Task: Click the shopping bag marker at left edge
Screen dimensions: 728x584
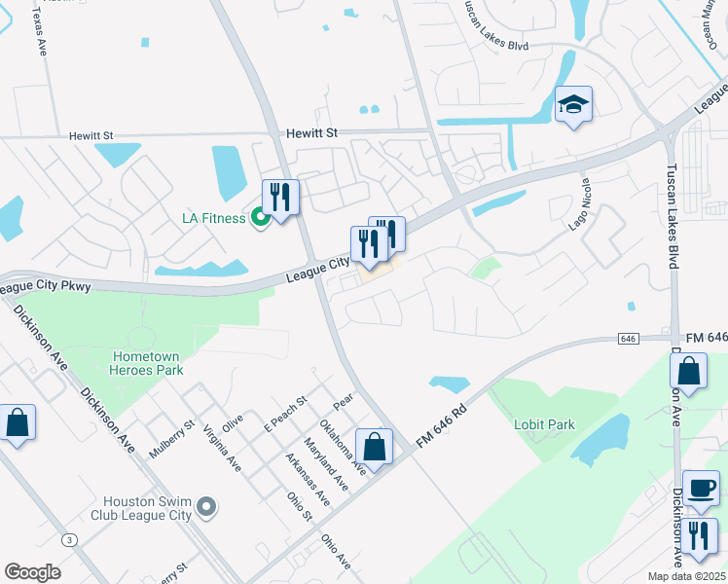Action: tap(17, 423)
